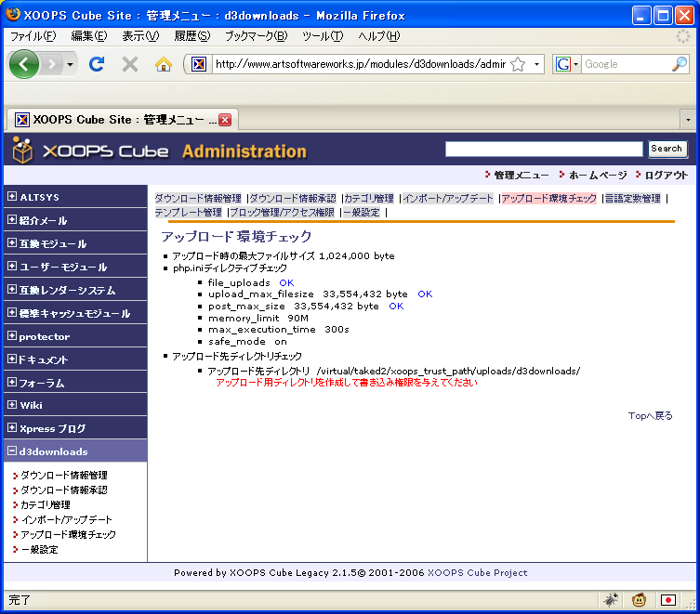Click the Search button in admin header
Screen dimensions: 700x614
click(667, 149)
